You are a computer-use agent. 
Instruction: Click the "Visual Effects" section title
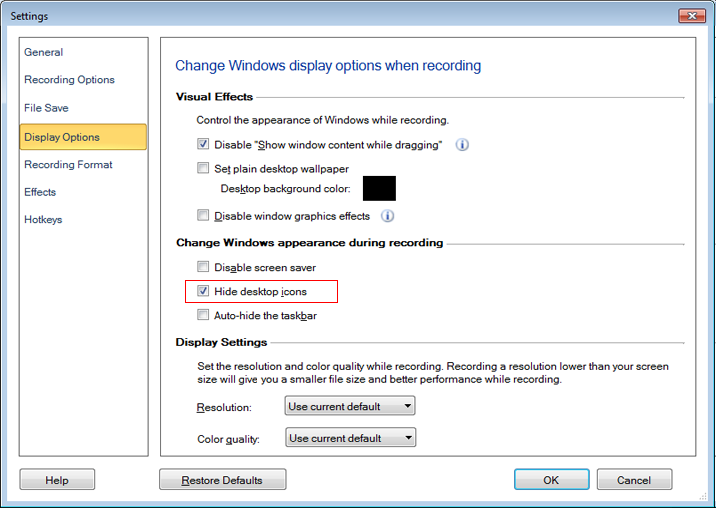(x=214, y=97)
